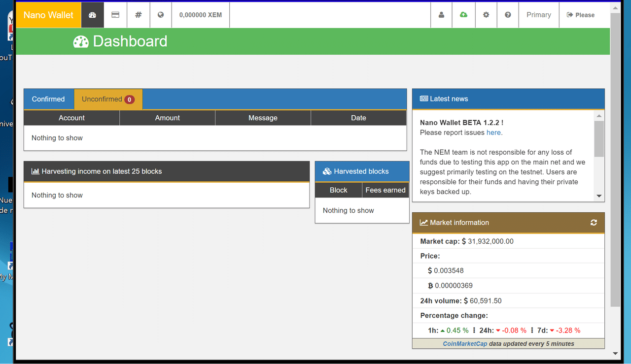Open the 'here' issues link
The width and height of the screenshot is (631, 364).
point(493,132)
